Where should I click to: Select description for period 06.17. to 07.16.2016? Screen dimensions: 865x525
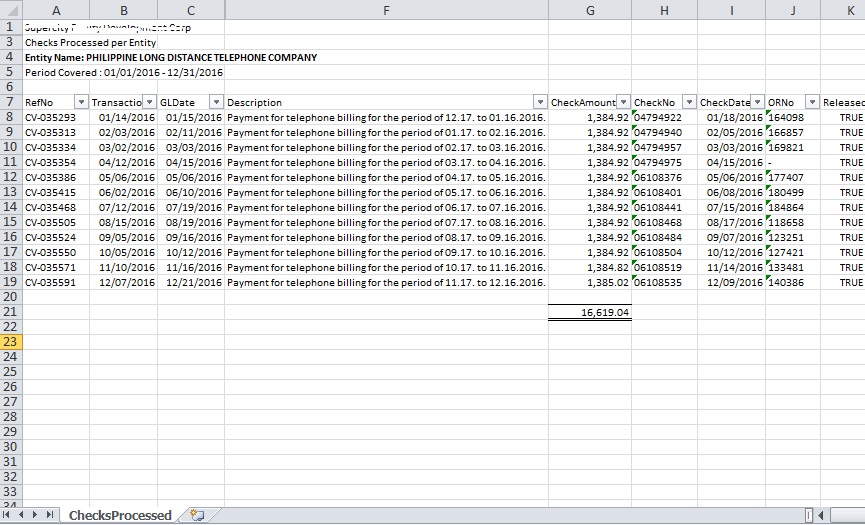pos(386,207)
